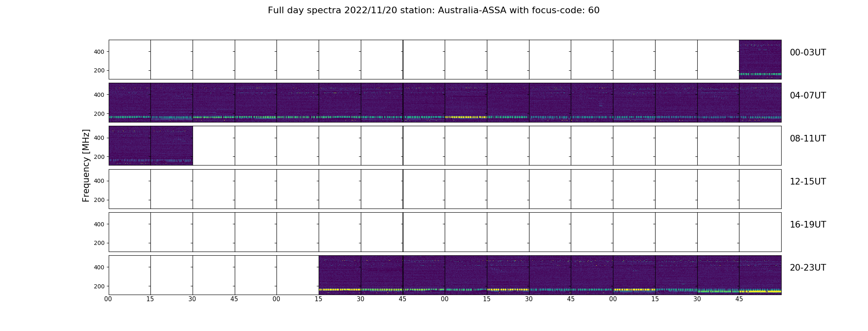The width and height of the screenshot is (868, 331).
Task: Click the 400 tick in the 16-19UT row
Action: 99,224
